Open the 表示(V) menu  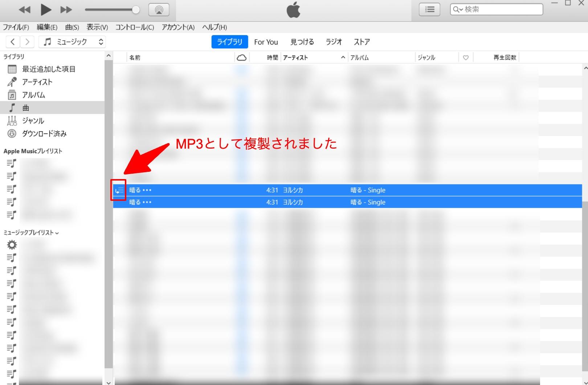97,27
